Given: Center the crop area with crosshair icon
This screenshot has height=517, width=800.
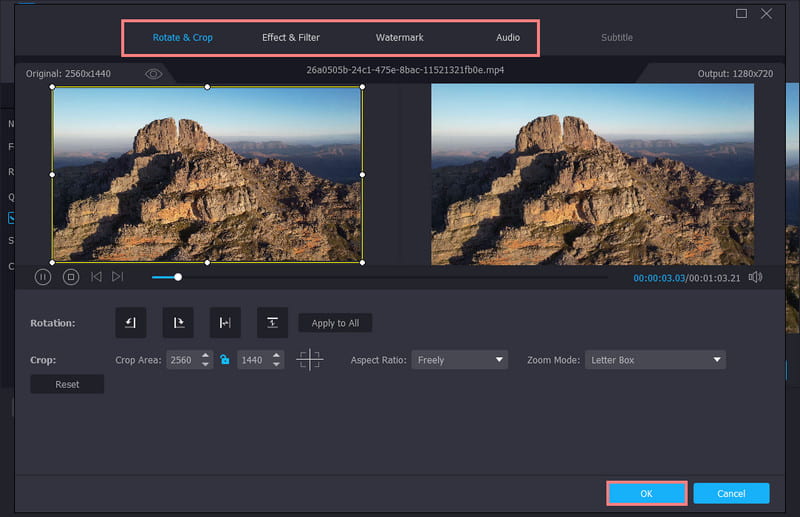Looking at the screenshot, I should pos(310,360).
